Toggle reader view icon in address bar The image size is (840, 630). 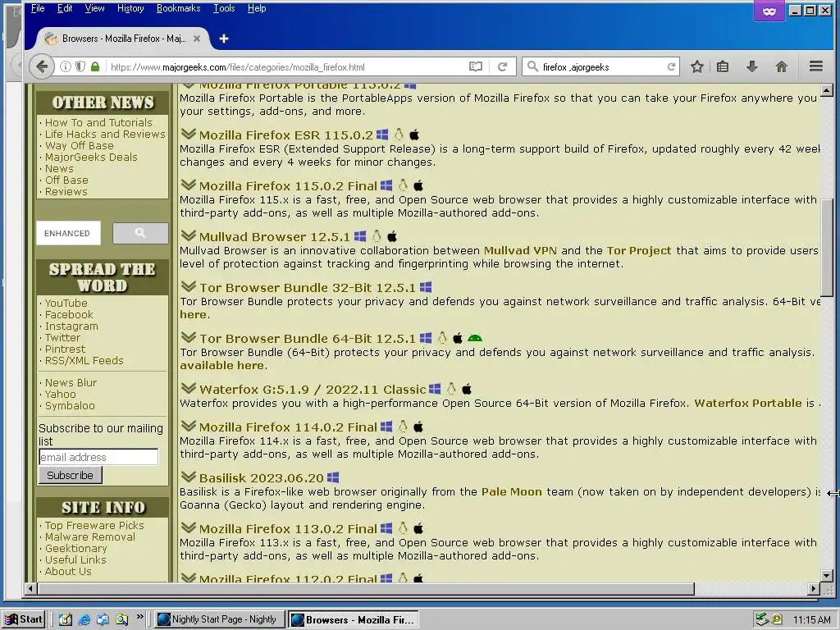(476, 67)
